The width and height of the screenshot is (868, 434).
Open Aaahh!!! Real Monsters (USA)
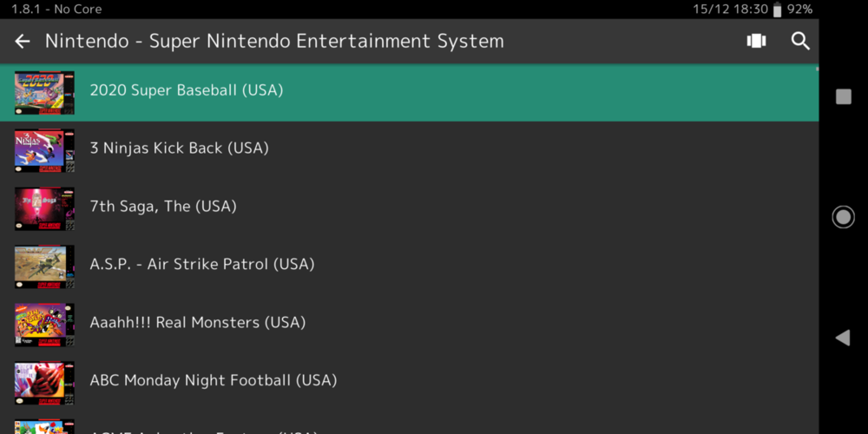(198, 323)
